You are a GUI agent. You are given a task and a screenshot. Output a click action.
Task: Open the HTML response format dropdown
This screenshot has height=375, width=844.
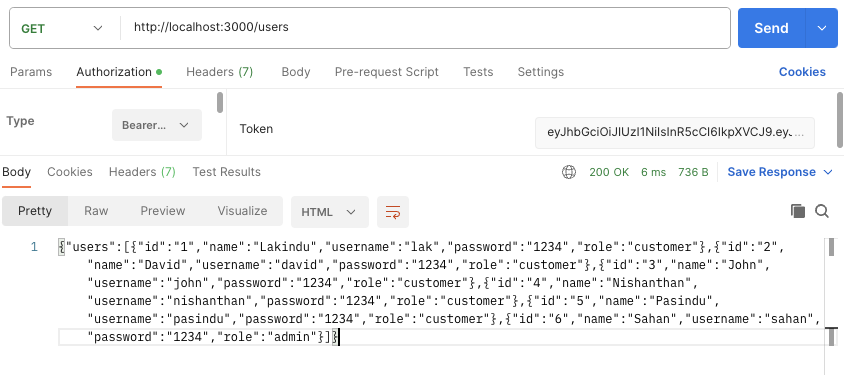coord(329,212)
